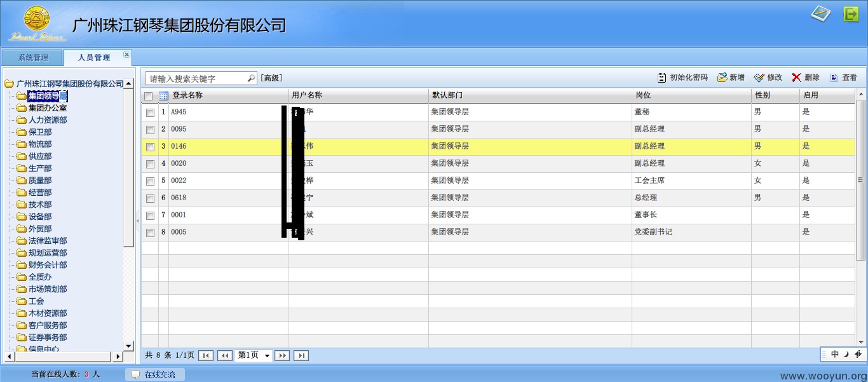Select 财务会计部 in department tree
This screenshot has width=868, height=382.
(48, 265)
